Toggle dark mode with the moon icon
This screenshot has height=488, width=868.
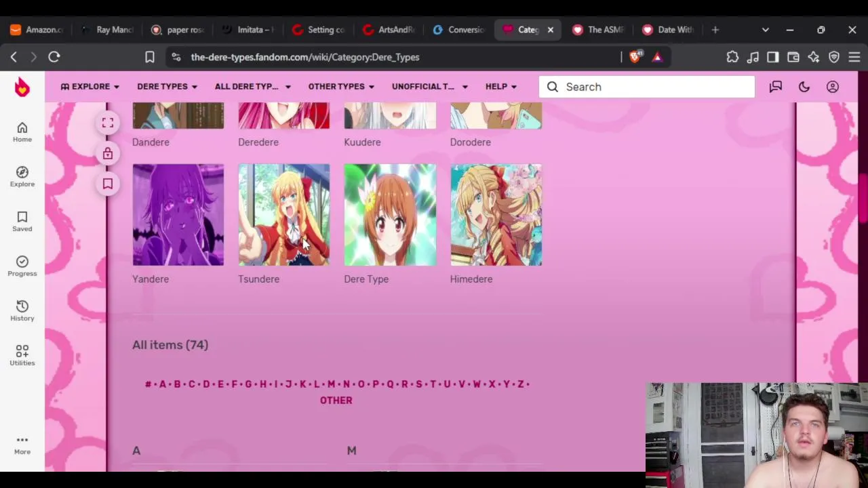point(804,87)
